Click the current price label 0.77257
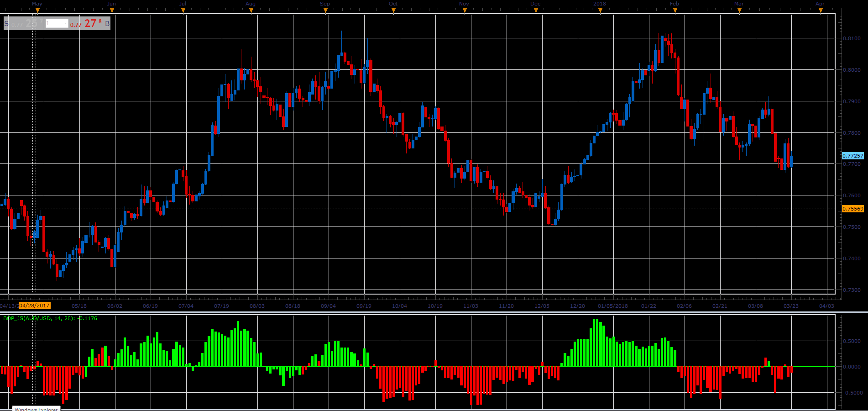This screenshot has height=411, width=868. click(x=852, y=156)
